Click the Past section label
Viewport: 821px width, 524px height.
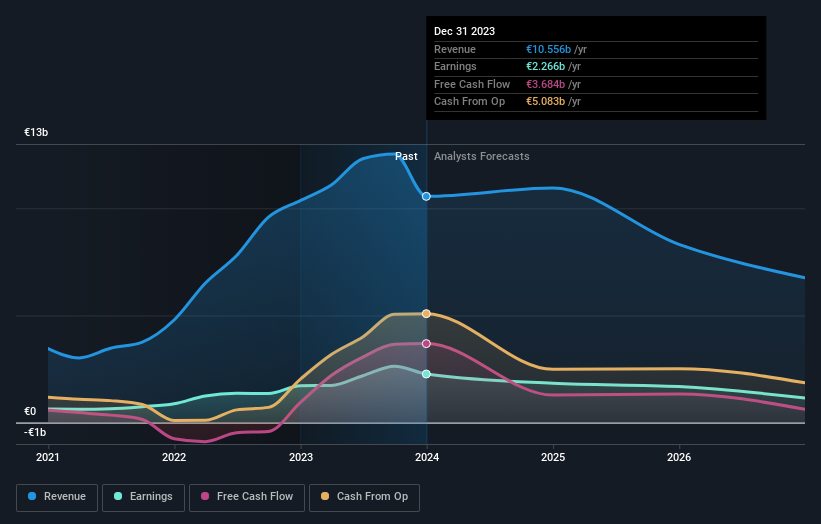tap(406, 156)
